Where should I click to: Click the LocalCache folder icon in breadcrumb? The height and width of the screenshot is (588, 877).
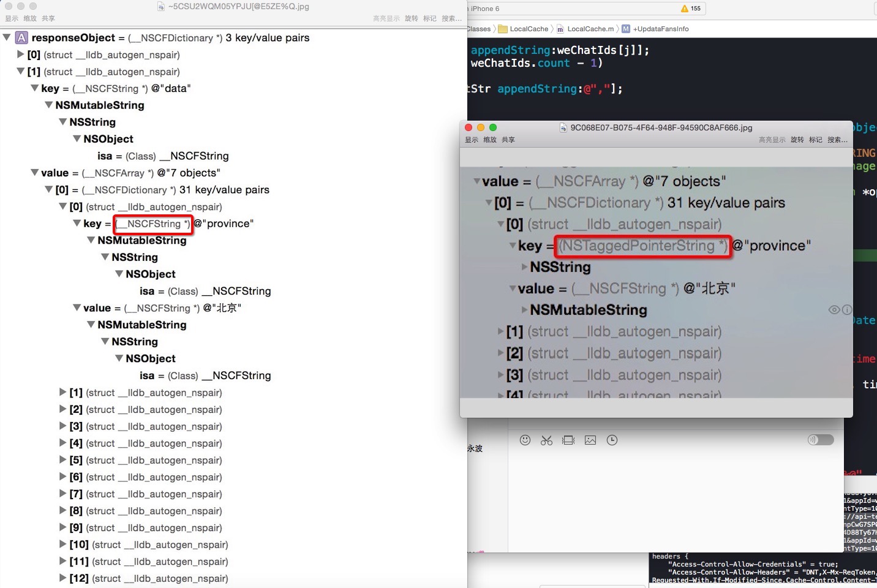click(x=503, y=29)
